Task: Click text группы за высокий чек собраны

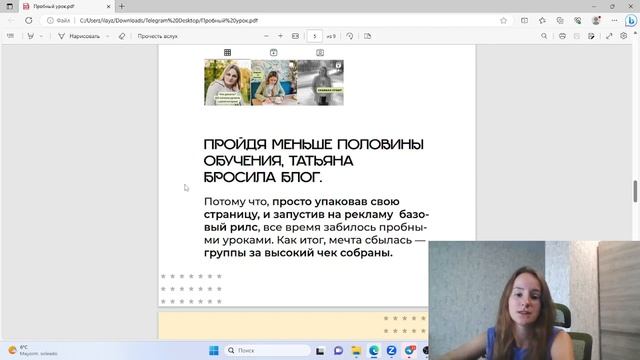Action: (x=298, y=253)
